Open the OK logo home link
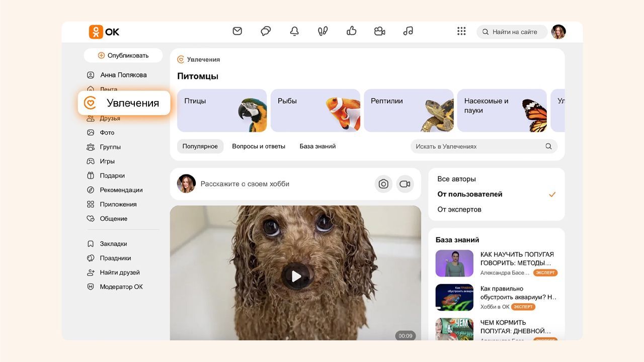This screenshot has height=362, width=644. click(x=104, y=32)
